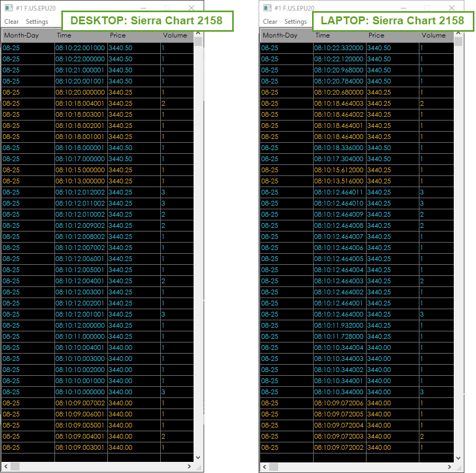Click Volume column header in Desktop window
This screenshot has width=476, height=473.
tap(177, 35)
